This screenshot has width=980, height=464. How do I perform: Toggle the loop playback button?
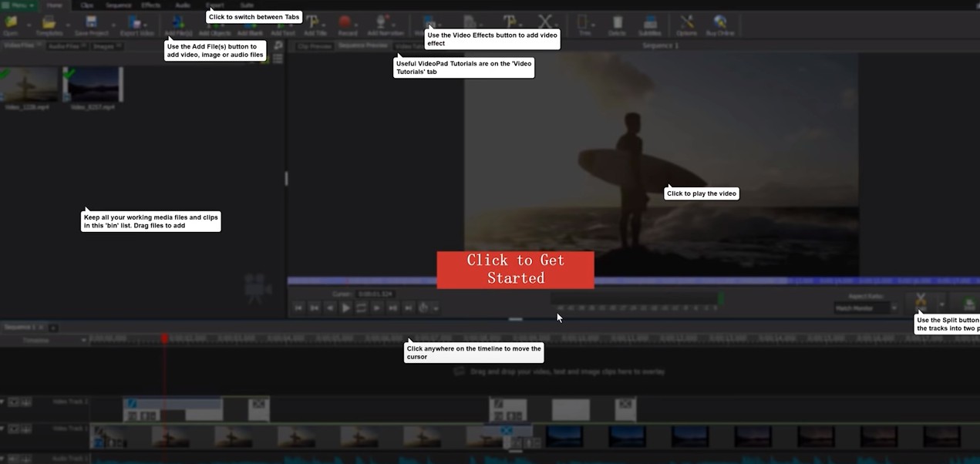(x=361, y=308)
